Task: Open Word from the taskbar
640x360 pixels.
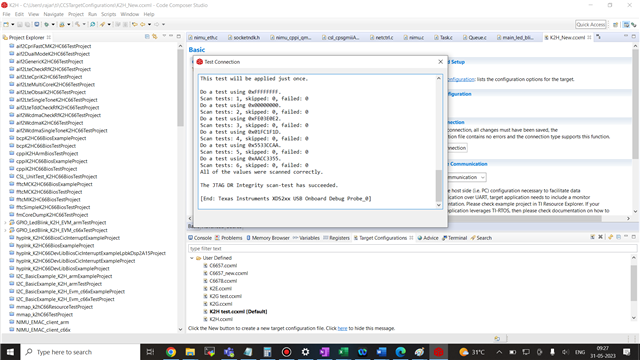Action: point(381,352)
